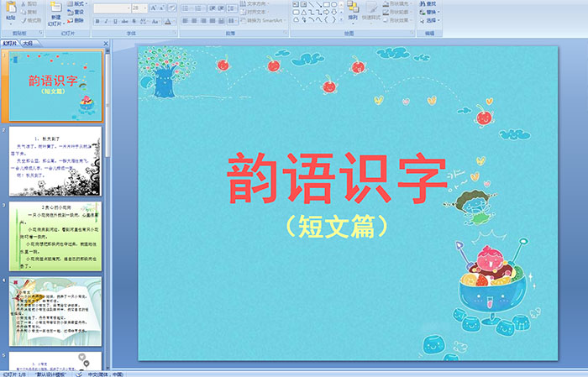This screenshot has width=588, height=377.
Task: Click the Distributed alignment icon
Action: tap(221, 21)
